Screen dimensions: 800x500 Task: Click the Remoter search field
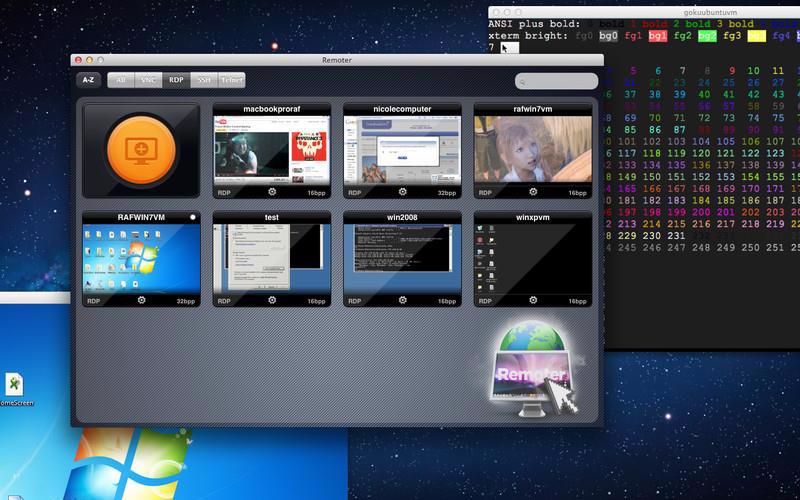pyautogui.click(x=556, y=81)
